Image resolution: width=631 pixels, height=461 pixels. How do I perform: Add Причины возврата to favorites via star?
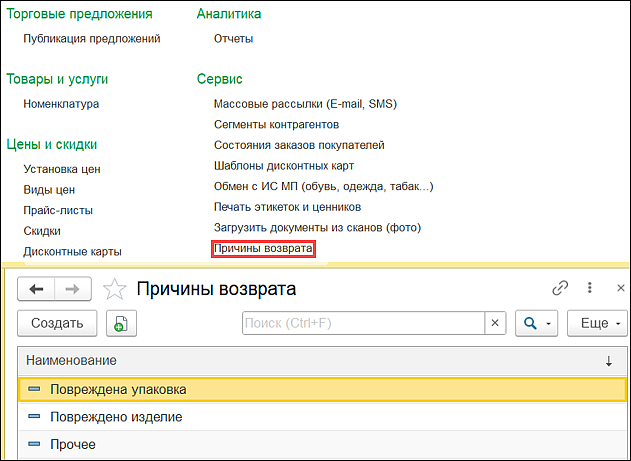(x=115, y=289)
